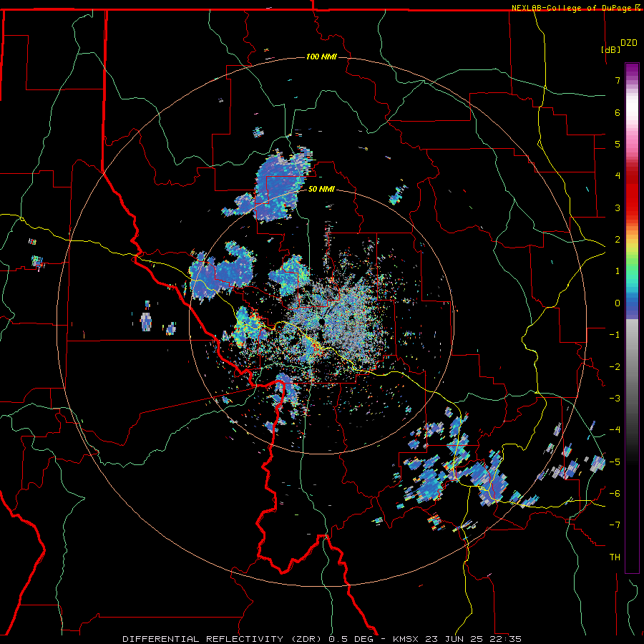The image size is (644, 644).
Task: Click the positive 2 scale value
Action: click(618, 240)
